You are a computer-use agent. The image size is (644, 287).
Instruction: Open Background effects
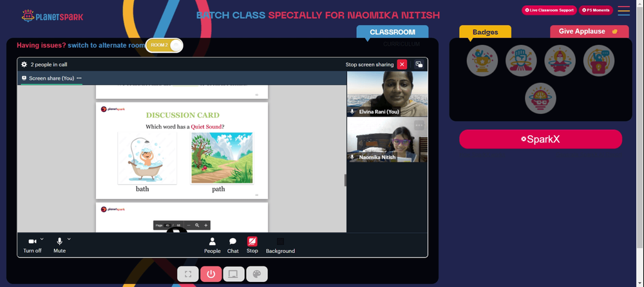click(x=280, y=246)
